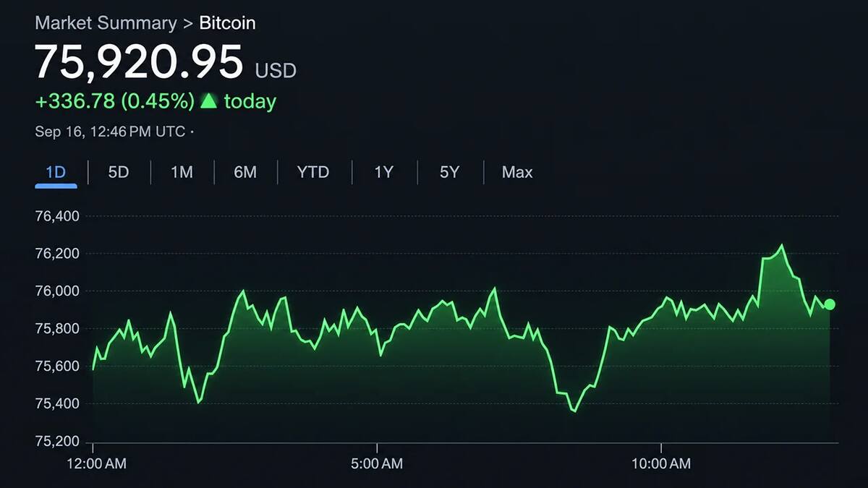
Task: Click the current price dot on chart
Action: [830, 304]
